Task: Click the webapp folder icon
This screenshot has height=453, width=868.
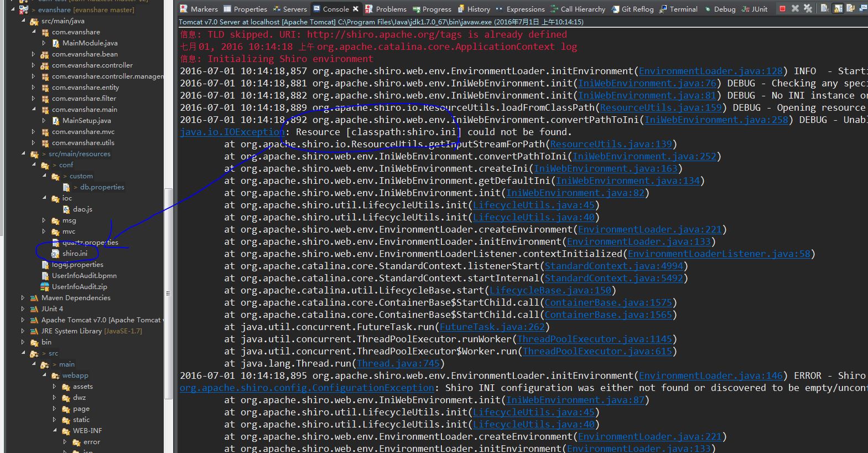Action: (x=55, y=375)
